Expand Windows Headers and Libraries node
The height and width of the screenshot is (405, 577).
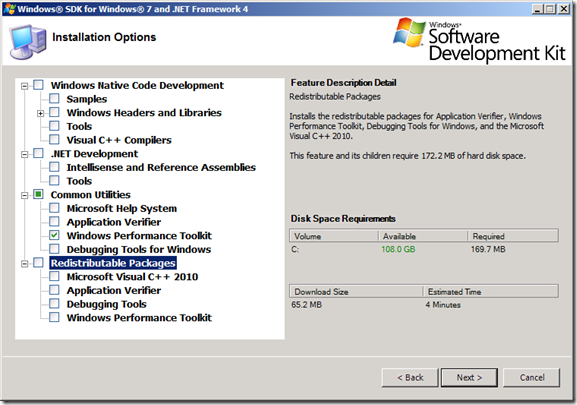click(x=40, y=113)
